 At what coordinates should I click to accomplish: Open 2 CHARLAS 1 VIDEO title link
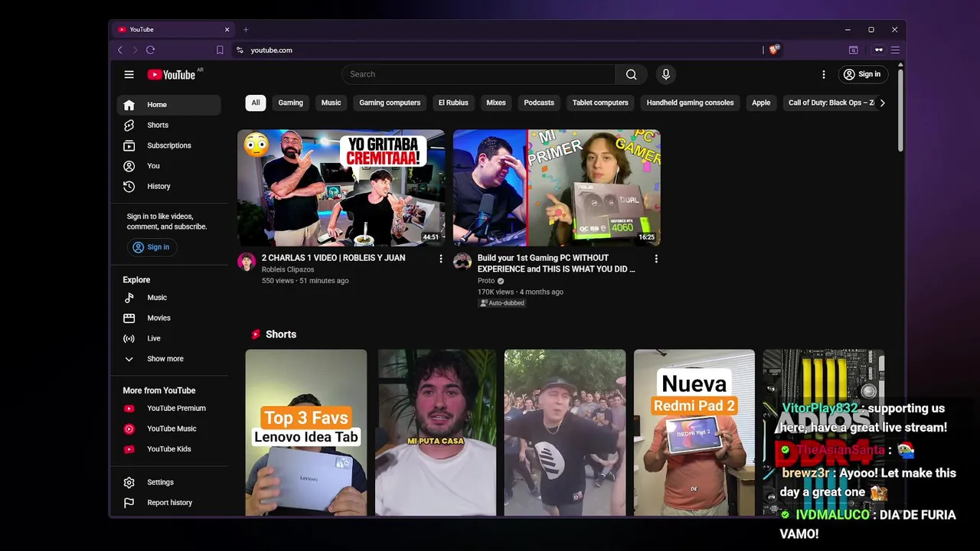tap(334, 258)
